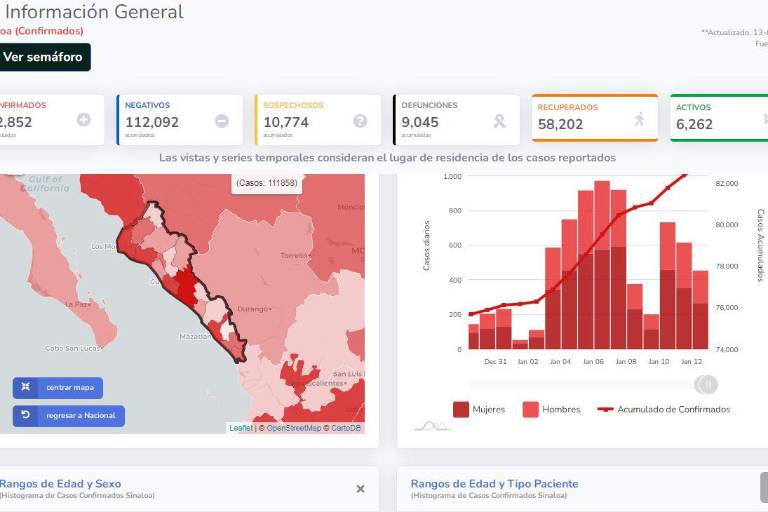768x512 pixels.
Task: Open the OpenStreetMap attribution link
Action: point(294,428)
